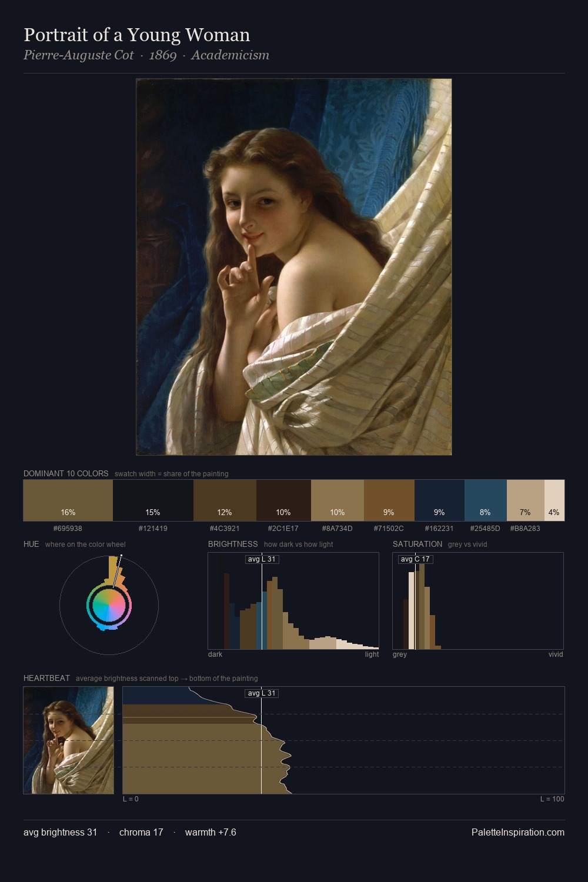Viewport: 588px width, 882px height.
Task: Click the "Academicism" style label
Action: tap(230, 55)
